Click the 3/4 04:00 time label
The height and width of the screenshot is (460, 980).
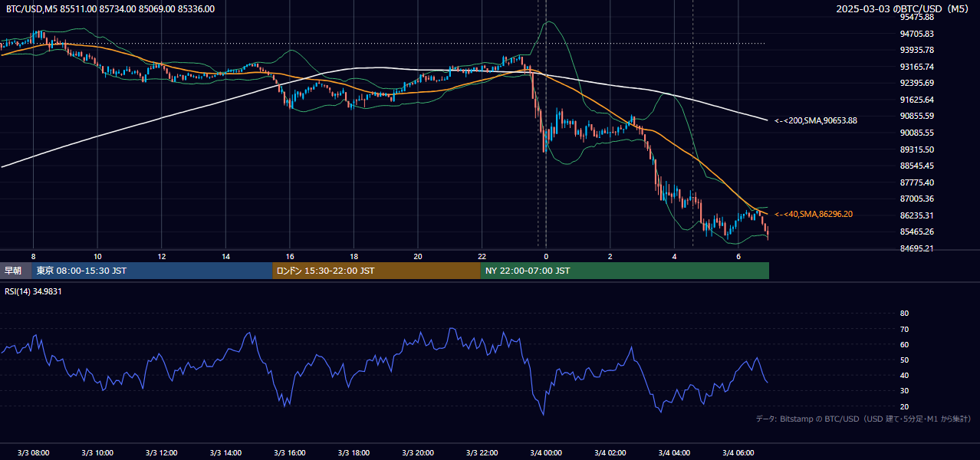(674, 453)
